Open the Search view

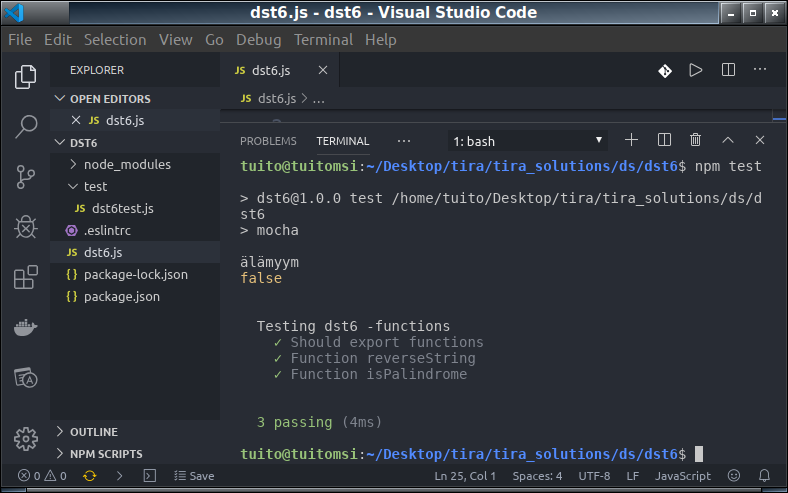25,126
